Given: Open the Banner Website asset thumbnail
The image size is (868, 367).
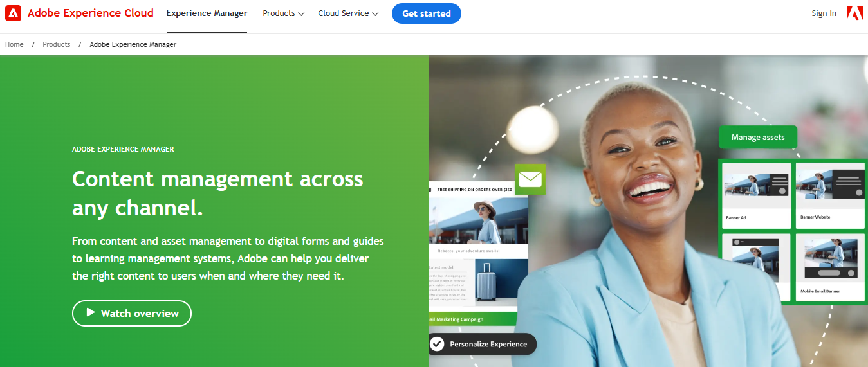Looking at the screenshot, I should pyautogui.click(x=830, y=195).
